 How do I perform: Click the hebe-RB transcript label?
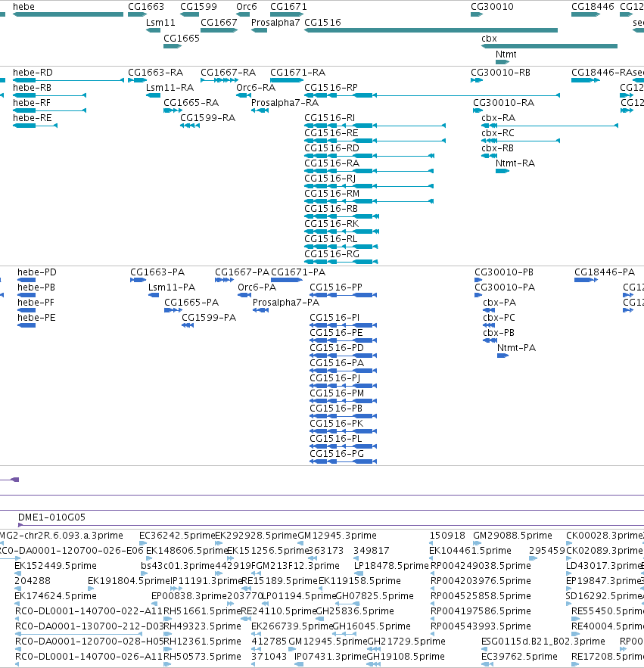(x=32, y=87)
